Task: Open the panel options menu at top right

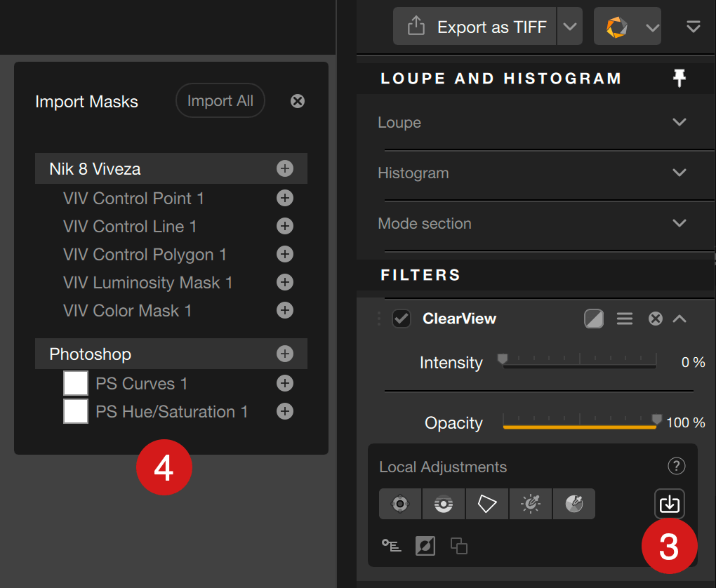Action: pyautogui.click(x=693, y=27)
